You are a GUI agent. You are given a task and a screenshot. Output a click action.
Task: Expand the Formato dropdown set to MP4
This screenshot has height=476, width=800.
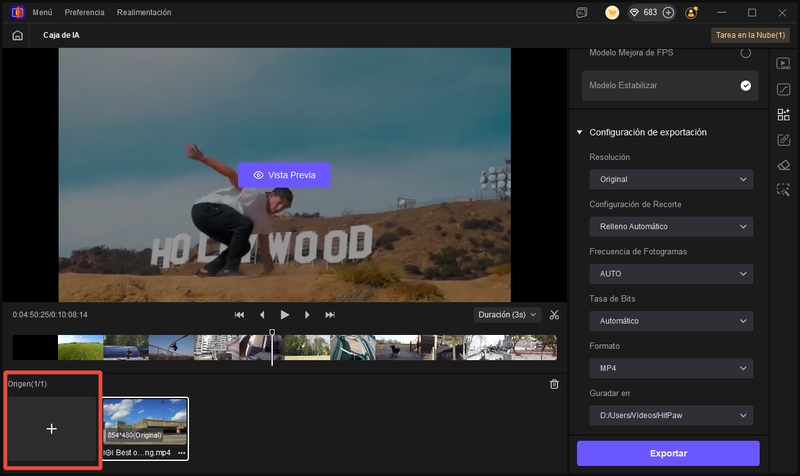pyautogui.click(x=670, y=368)
